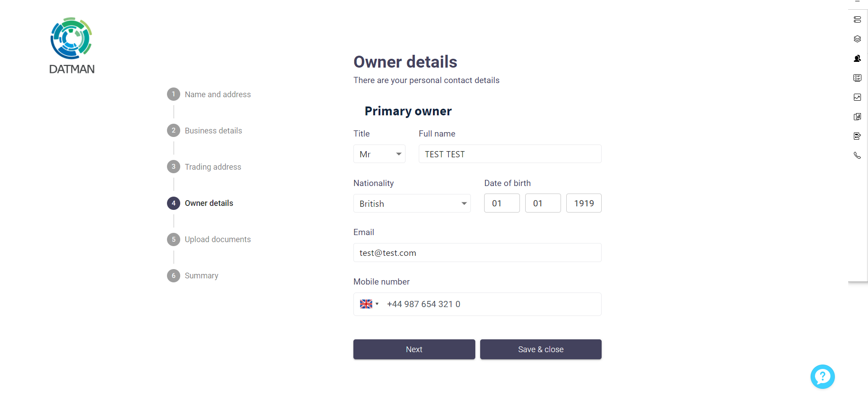The width and height of the screenshot is (868, 399).
Task: Open the help question mark chat bubble
Action: tap(823, 376)
